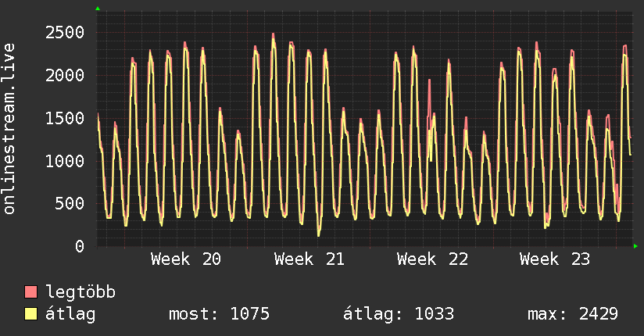644x336 pixels.
Task: Click the átlag legend label beside yellow swatch
Action: pyautogui.click(x=70, y=314)
